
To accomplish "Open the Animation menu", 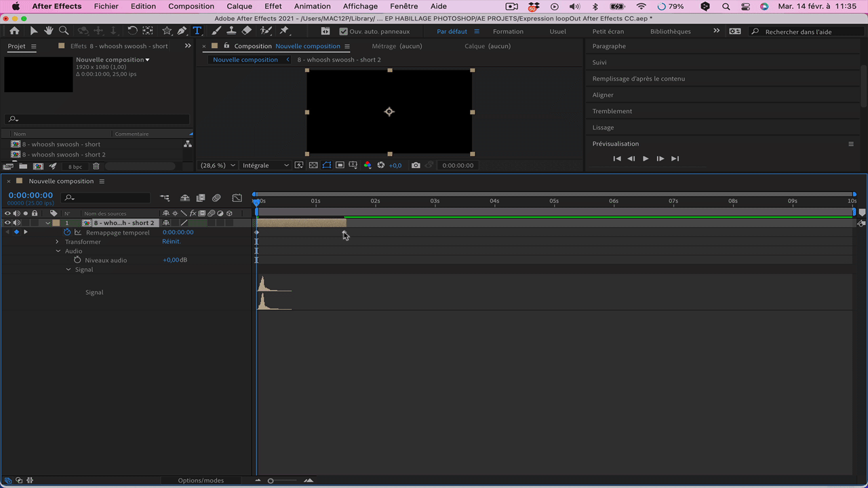I will tap(312, 6).
